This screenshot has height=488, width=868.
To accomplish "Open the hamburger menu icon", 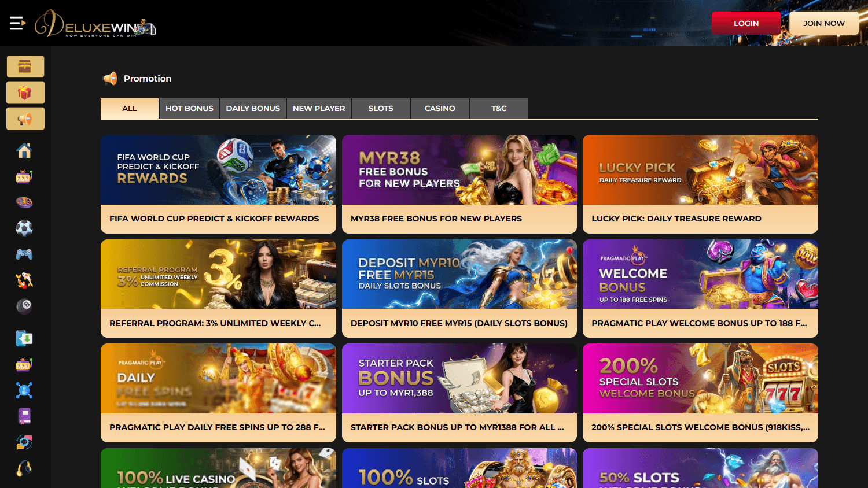I will tap(18, 23).
